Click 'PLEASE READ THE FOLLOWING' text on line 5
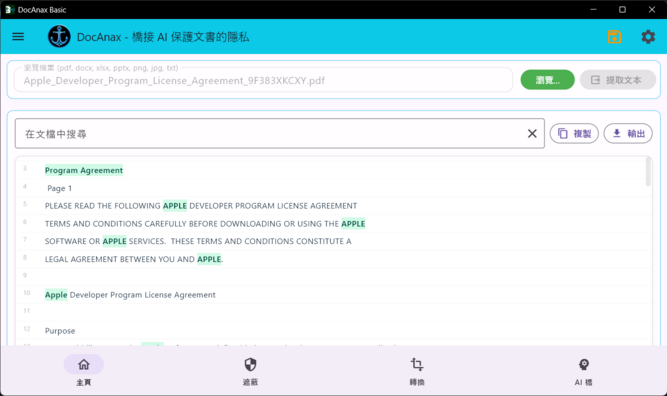This screenshot has width=667, height=396. (103, 206)
